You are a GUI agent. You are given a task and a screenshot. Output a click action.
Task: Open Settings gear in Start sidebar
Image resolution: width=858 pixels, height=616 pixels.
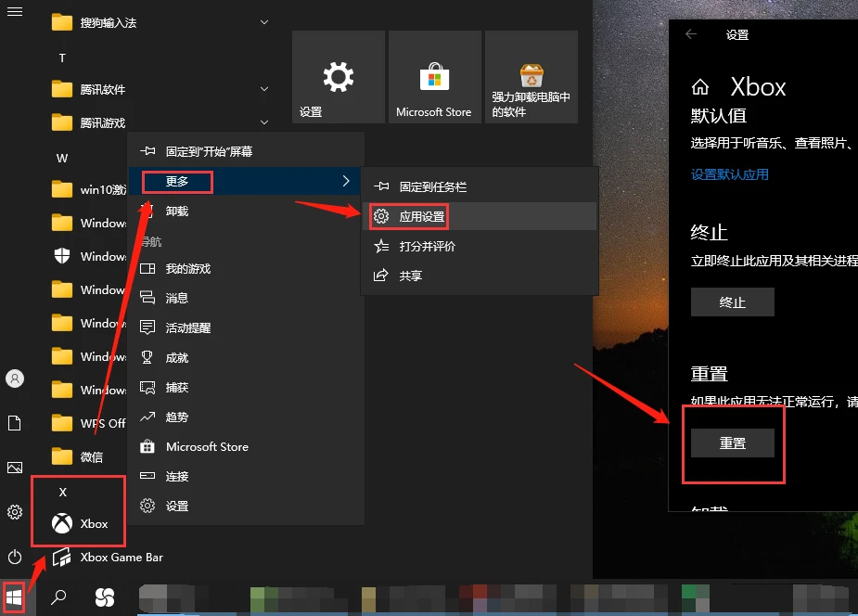coord(15,512)
